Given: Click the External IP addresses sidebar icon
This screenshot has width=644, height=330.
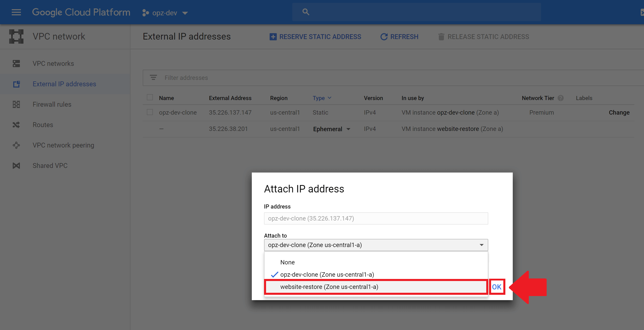Looking at the screenshot, I should [x=16, y=84].
